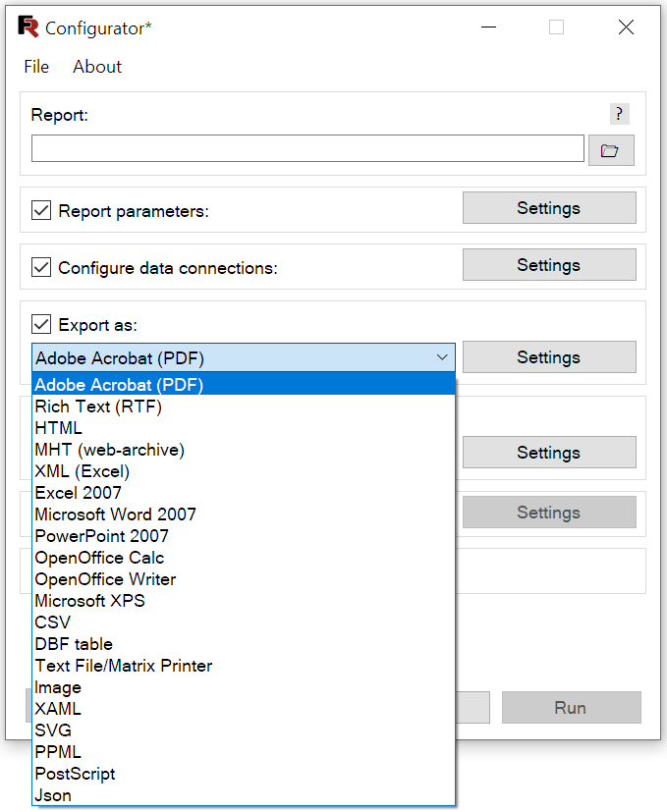Click the Report file path field
The height and width of the screenshot is (812, 667).
[x=307, y=148]
